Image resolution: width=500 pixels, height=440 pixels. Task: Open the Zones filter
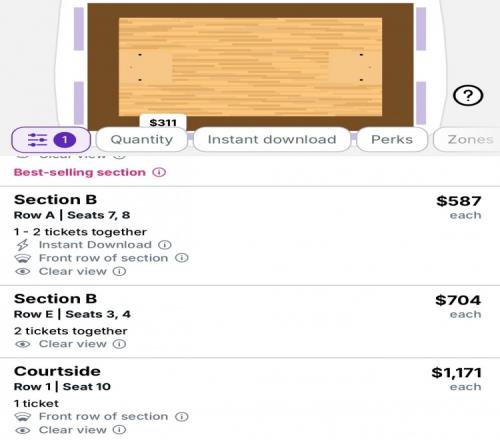(x=468, y=139)
